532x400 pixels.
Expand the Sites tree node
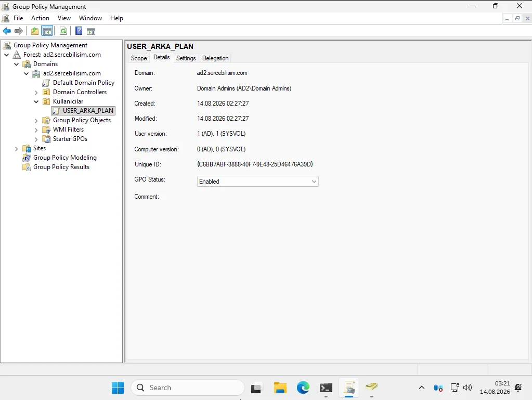pyautogui.click(x=16, y=149)
